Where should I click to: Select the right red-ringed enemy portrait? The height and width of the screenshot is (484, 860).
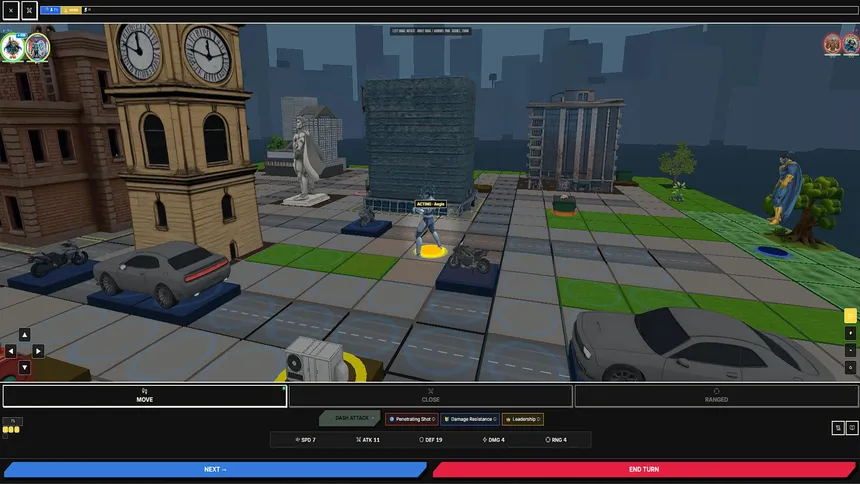point(851,44)
